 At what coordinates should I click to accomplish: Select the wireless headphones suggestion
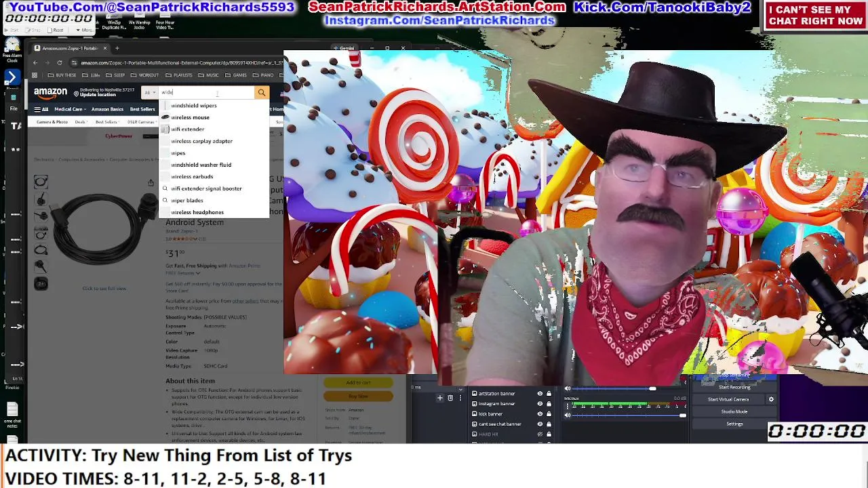[x=214, y=212]
